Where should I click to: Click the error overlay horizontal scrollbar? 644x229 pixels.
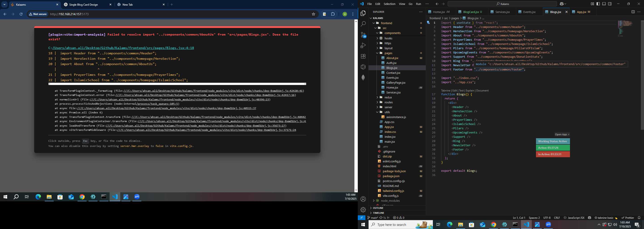(177, 84)
